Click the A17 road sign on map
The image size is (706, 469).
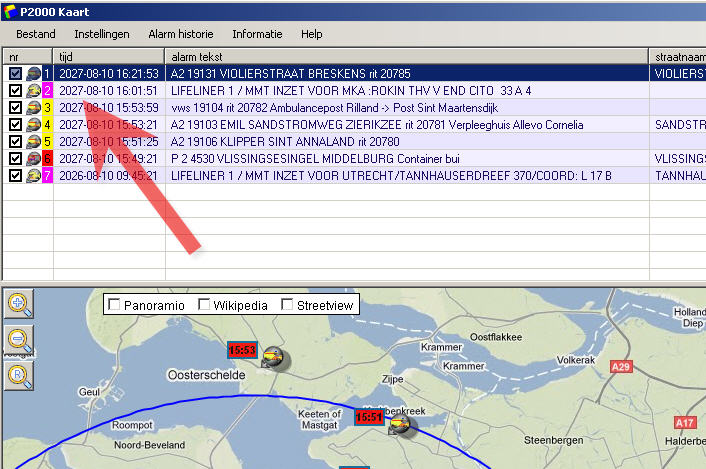click(685, 423)
